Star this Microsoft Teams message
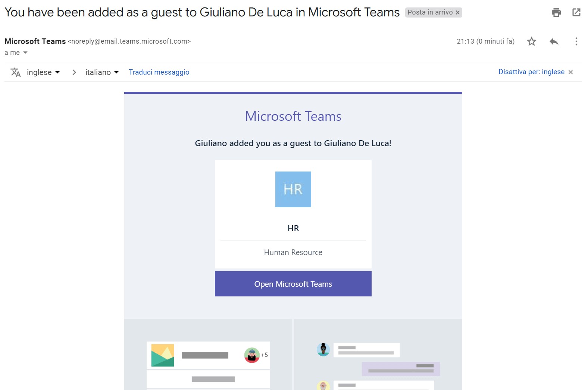Viewport: 588px width, 390px height. click(532, 41)
